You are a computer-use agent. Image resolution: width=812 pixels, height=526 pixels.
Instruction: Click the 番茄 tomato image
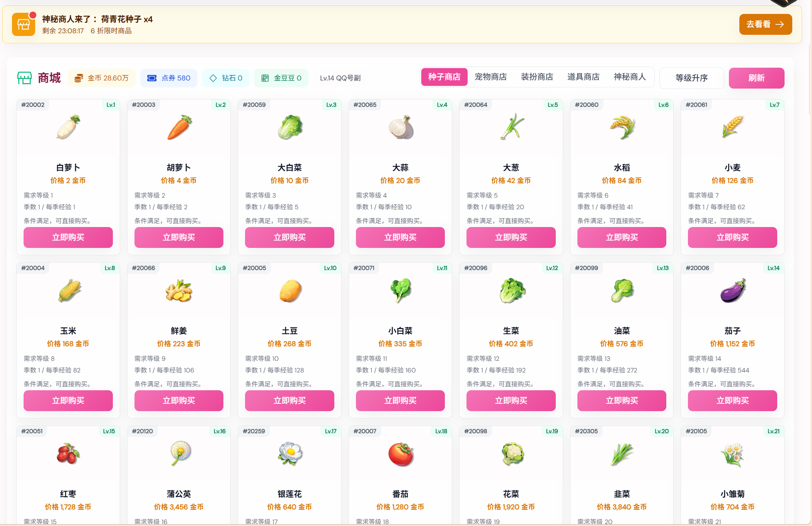[x=401, y=454]
